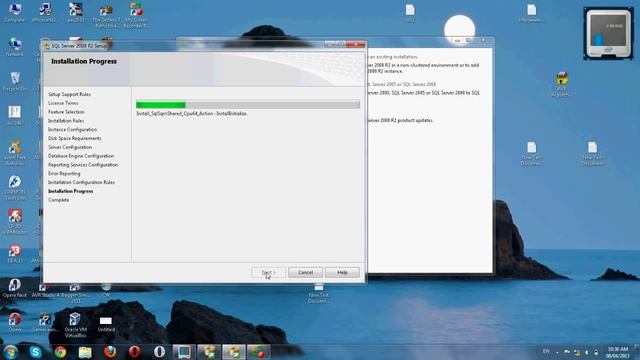
Task: Open the Computer desktop icon
Action: pos(15,12)
